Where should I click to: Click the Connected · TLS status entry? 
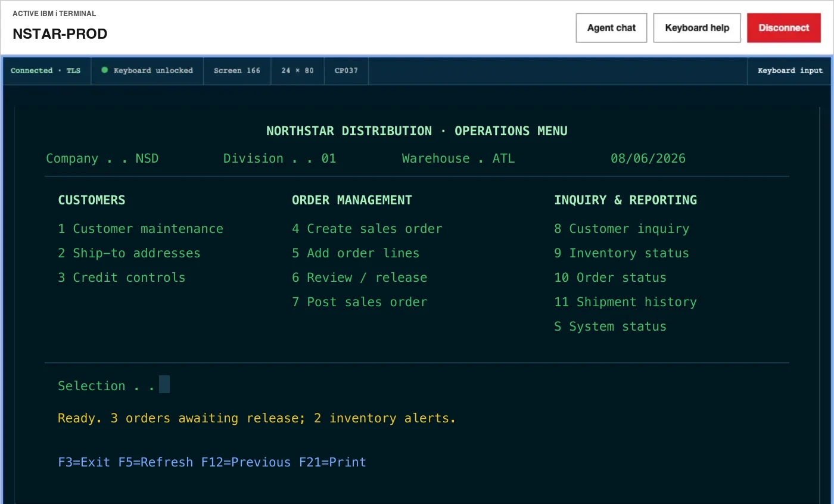(x=45, y=70)
